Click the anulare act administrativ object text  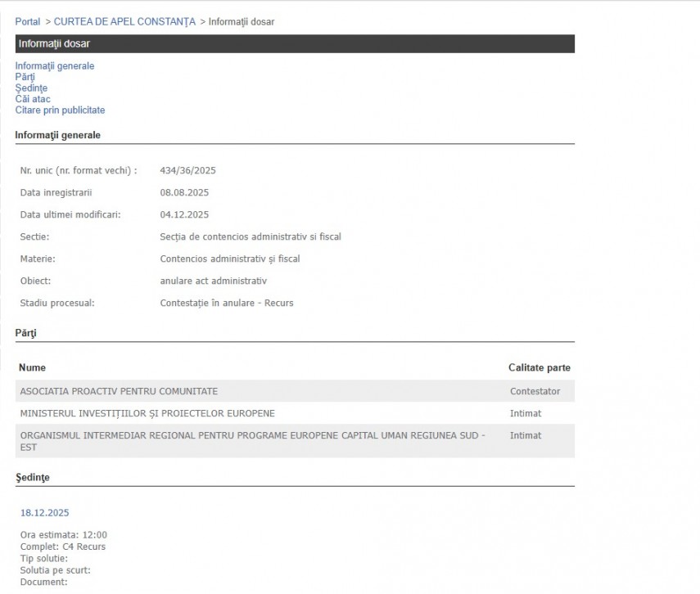coord(213,281)
